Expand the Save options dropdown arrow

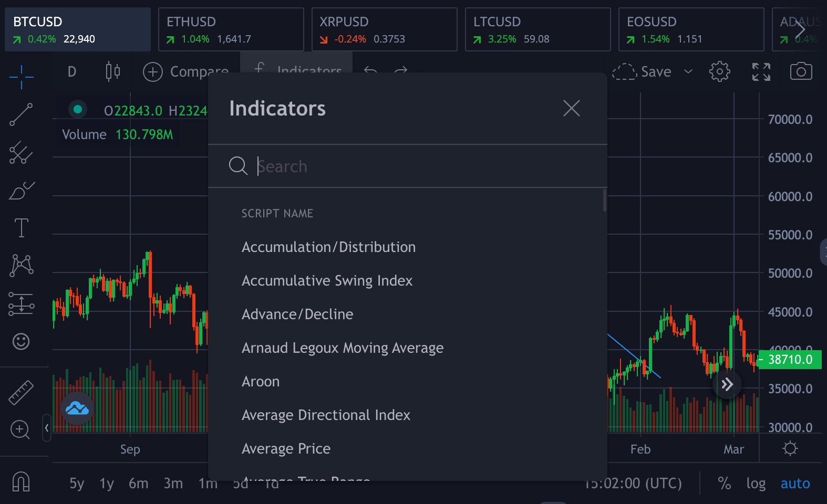point(688,71)
